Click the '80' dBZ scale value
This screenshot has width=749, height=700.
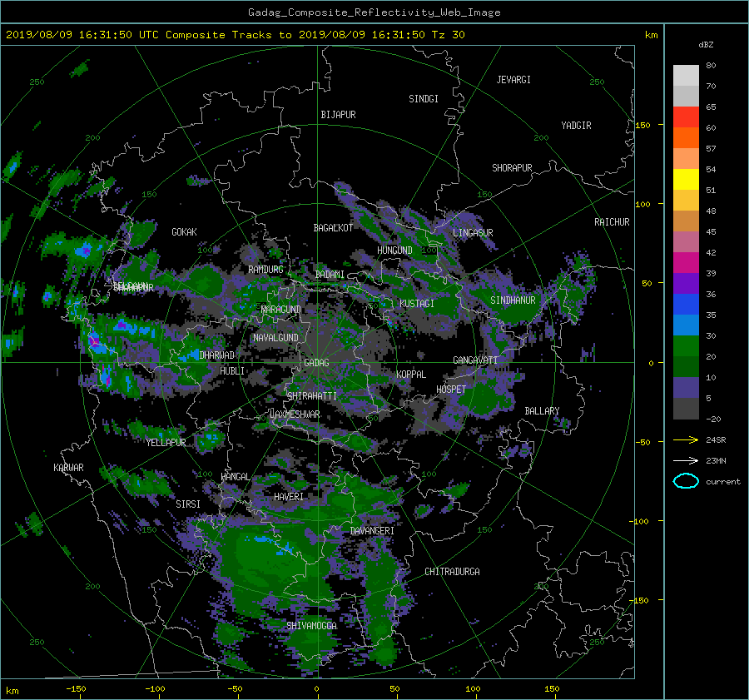point(711,66)
